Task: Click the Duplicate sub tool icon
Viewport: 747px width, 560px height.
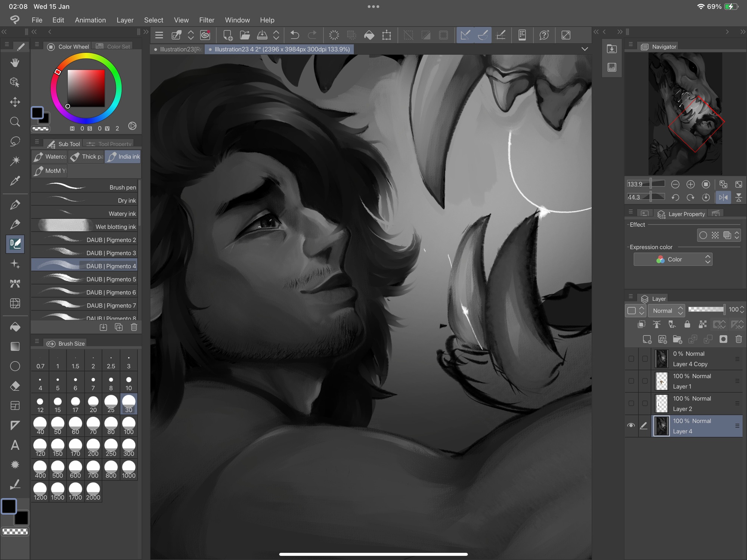Action: [119, 327]
